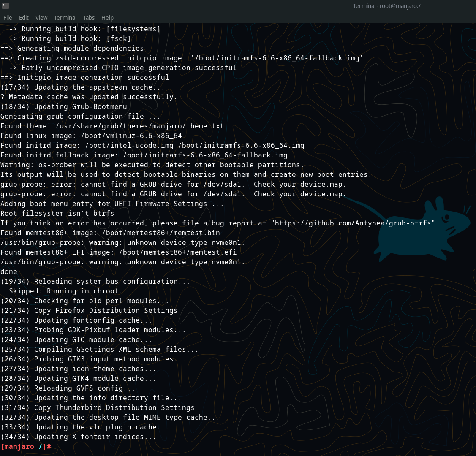Click the title bar showing Terminal - root@manjaro:/
Screen dimensions: 476x456
click(386, 6)
